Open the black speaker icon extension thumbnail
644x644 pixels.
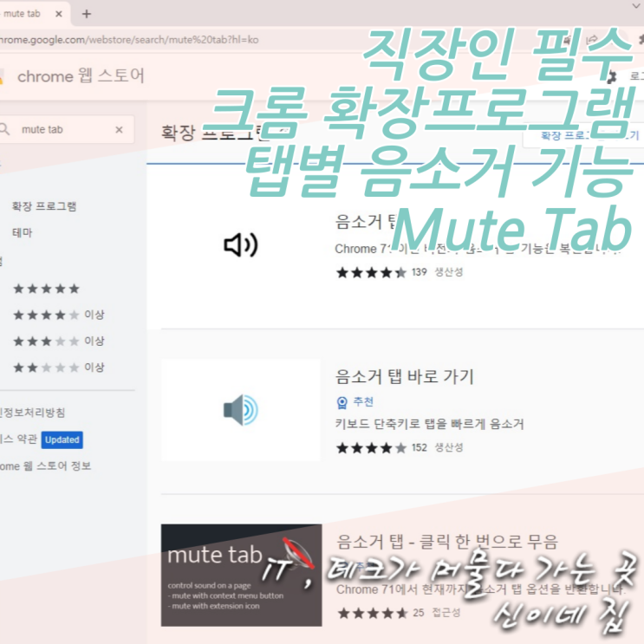(241, 245)
